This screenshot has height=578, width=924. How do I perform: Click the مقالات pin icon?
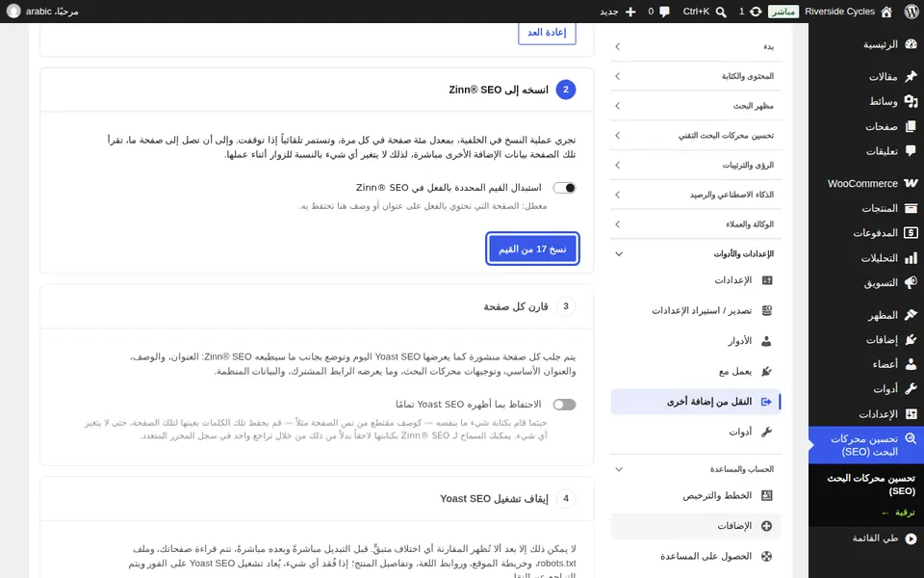pyautogui.click(x=911, y=76)
